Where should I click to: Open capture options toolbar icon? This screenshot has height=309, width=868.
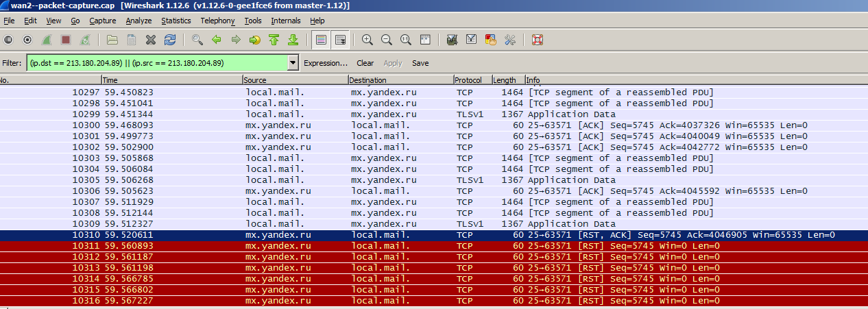click(x=27, y=40)
